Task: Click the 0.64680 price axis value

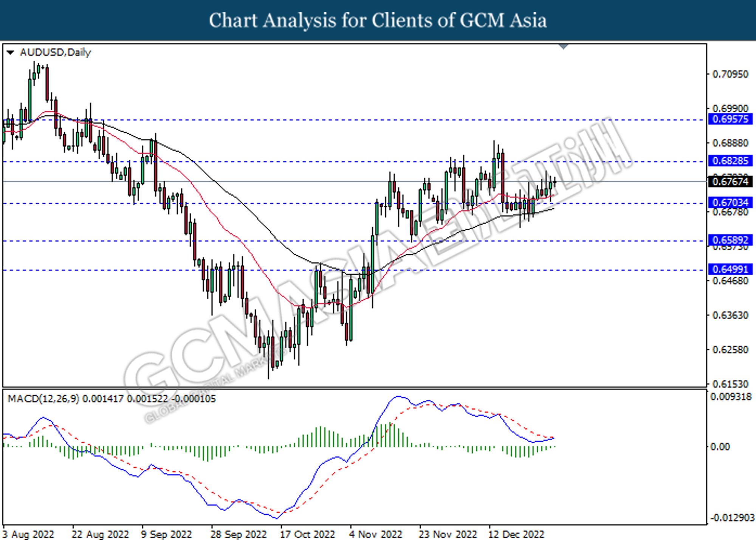Action: [x=730, y=281]
